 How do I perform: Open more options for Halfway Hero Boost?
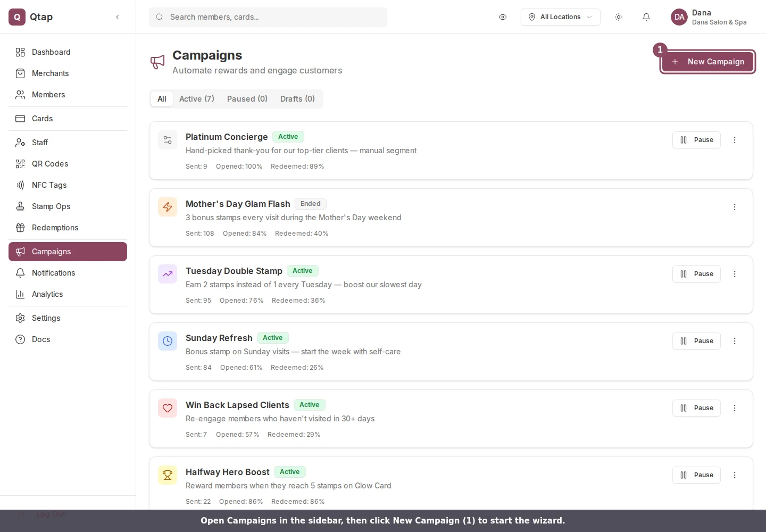[x=735, y=475]
